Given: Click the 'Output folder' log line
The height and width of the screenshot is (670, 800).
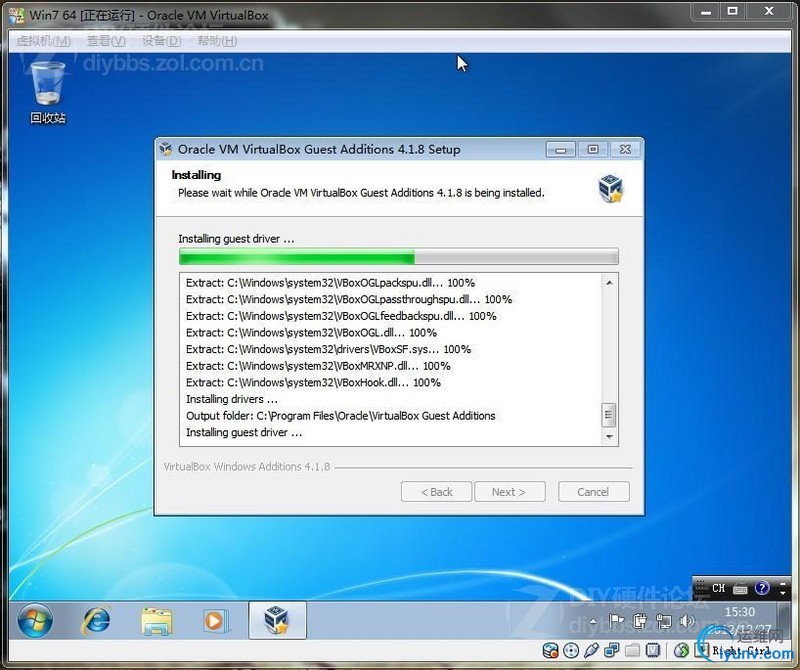Looking at the screenshot, I should coord(340,416).
